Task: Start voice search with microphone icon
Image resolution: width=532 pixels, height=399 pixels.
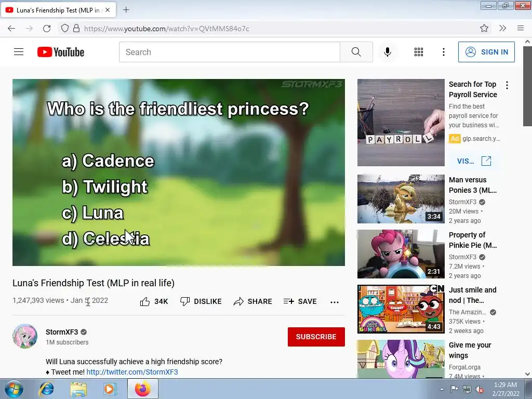Action: (388, 52)
